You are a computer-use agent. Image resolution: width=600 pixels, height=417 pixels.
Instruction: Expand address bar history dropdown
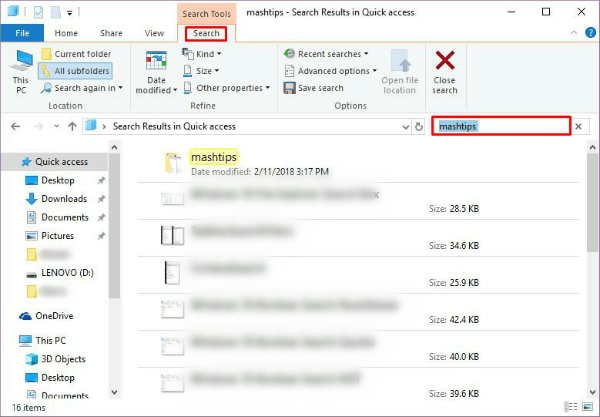point(406,127)
